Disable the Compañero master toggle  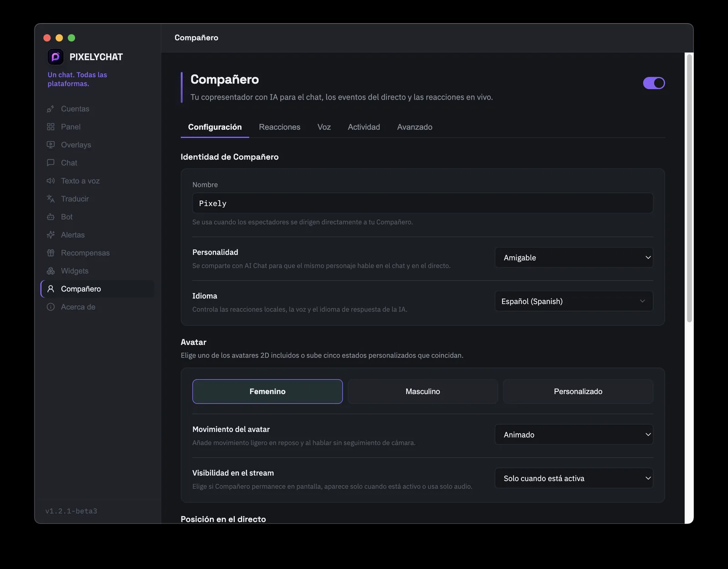click(x=654, y=83)
